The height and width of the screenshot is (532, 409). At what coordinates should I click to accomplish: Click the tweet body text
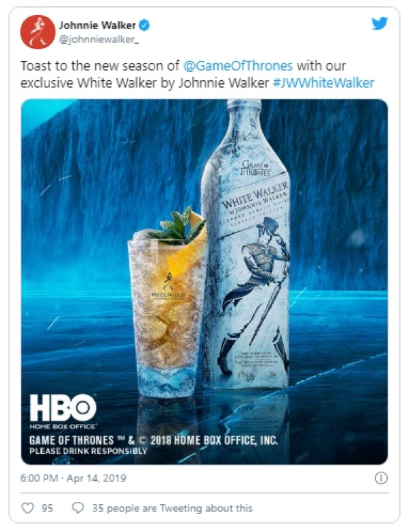(x=197, y=75)
